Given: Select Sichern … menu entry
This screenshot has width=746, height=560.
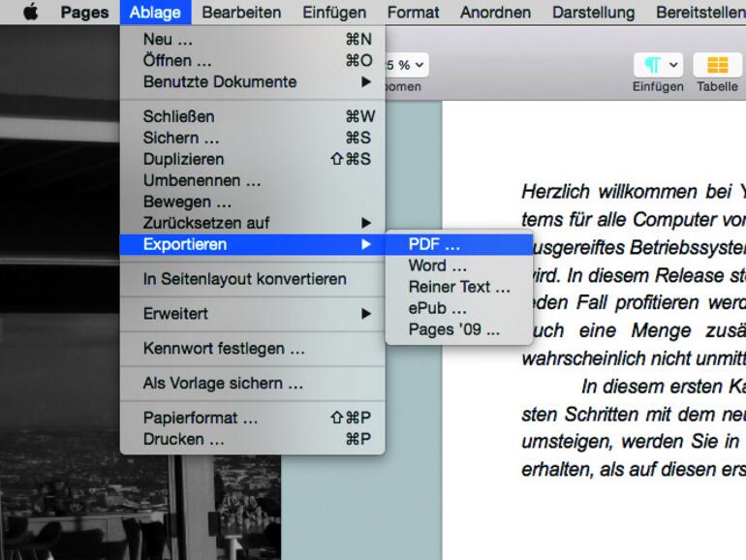Looking at the screenshot, I should [253, 138].
